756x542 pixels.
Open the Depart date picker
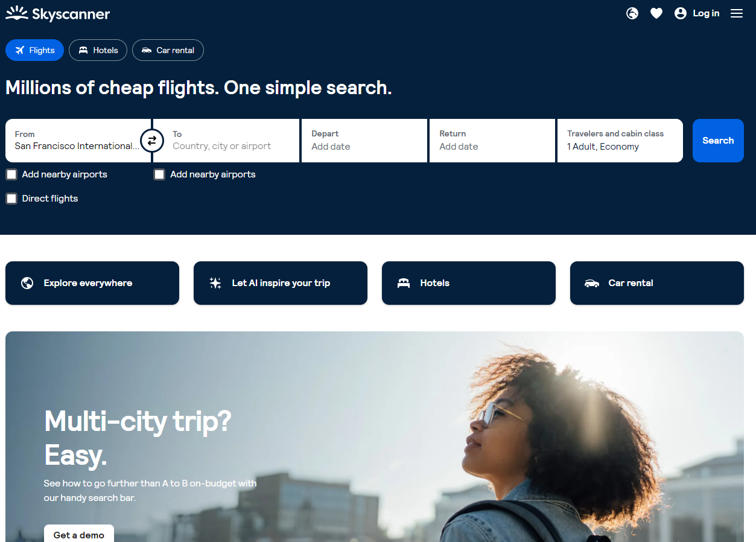tap(364, 141)
